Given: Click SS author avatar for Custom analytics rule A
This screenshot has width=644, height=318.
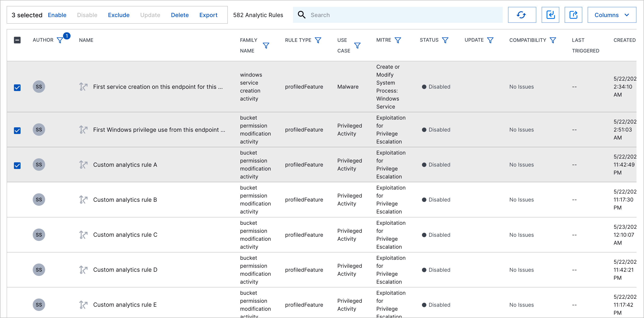Looking at the screenshot, I should [39, 165].
